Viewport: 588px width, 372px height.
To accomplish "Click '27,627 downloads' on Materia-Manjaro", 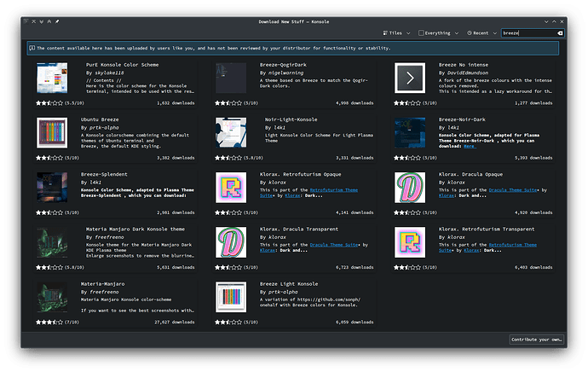I will coord(175,322).
